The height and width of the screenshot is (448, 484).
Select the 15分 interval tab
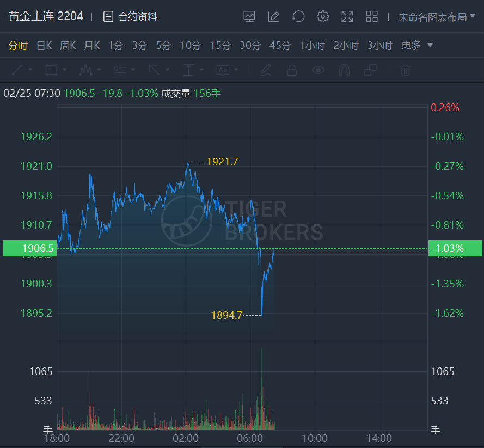[x=220, y=45]
